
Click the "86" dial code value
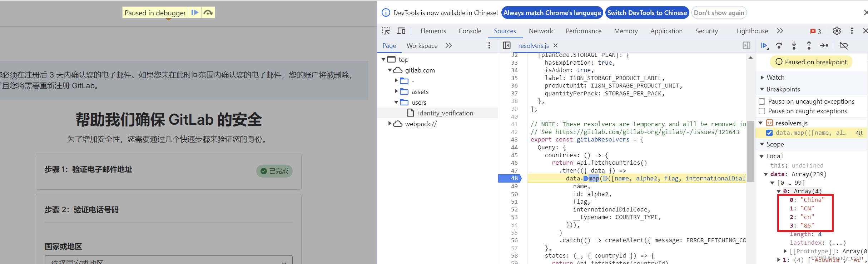tap(807, 226)
